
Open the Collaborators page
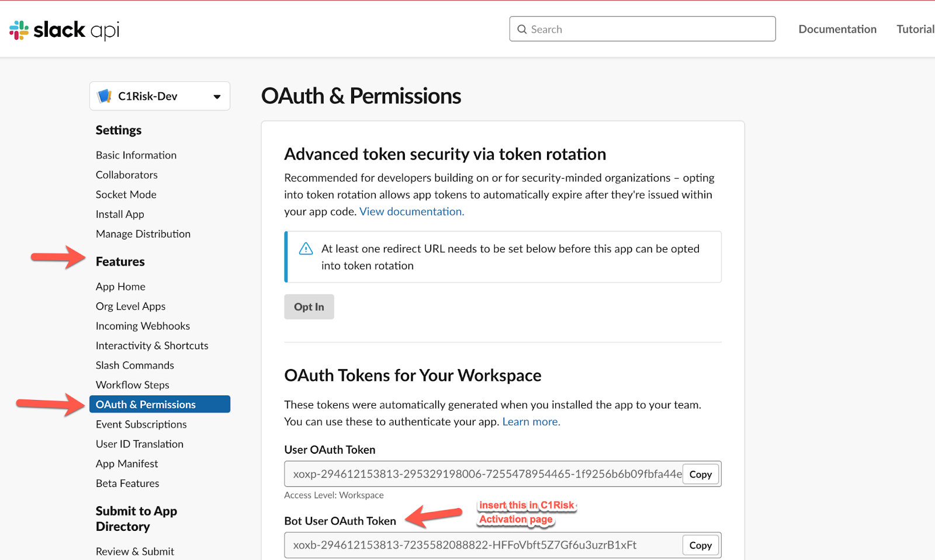[x=127, y=175]
